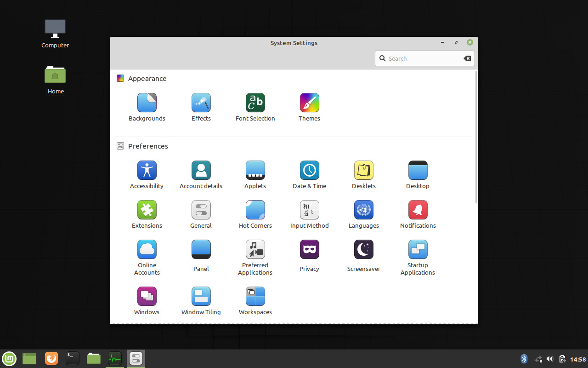Click the Bluetooth tray icon
The height and width of the screenshot is (368, 588).
tap(524, 359)
